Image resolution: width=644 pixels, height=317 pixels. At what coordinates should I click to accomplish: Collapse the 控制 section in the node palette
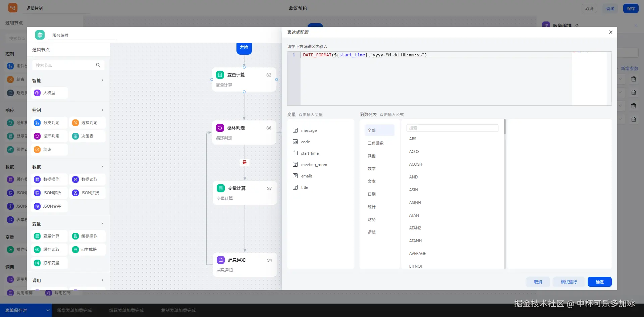[102, 110]
